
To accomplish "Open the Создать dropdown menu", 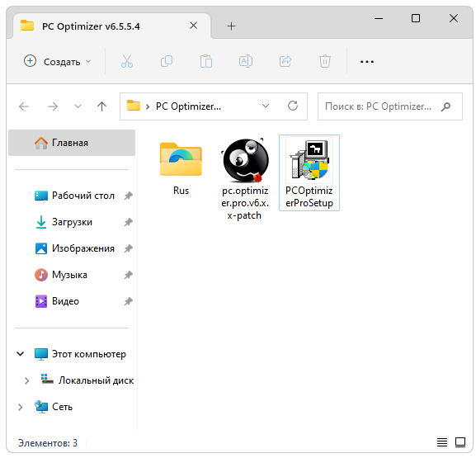I will (x=58, y=61).
